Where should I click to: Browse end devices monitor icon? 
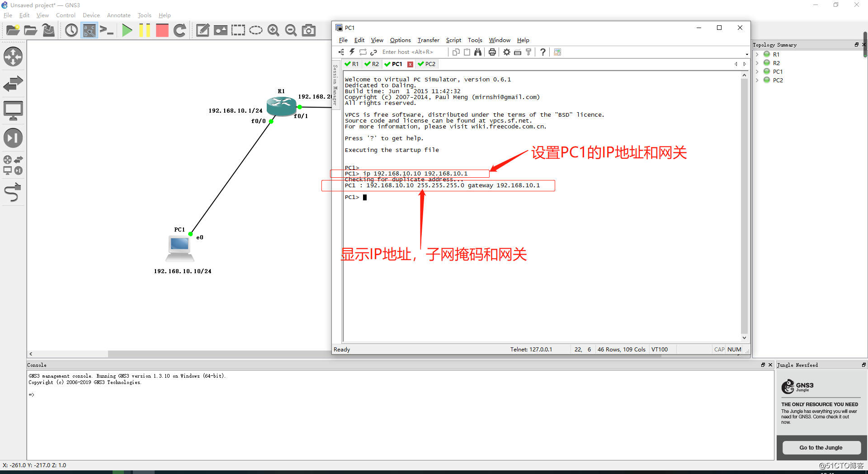[13, 111]
